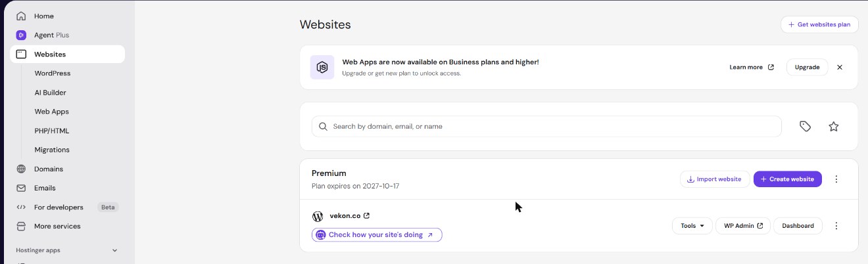The image size is (868, 264).
Task: Click the Home house icon
Action: click(21, 16)
